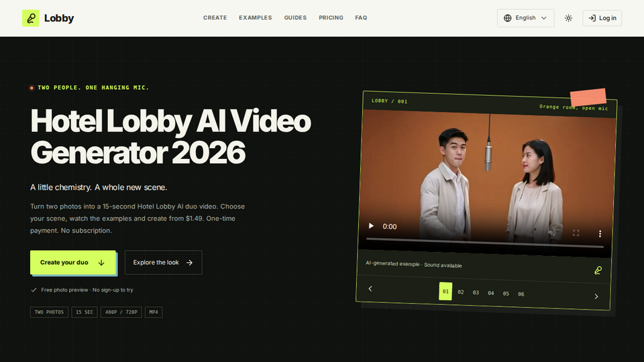The width and height of the screenshot is (644, 362).
Task: Open the FAQ nav item
Action: (x=361, y=17)
